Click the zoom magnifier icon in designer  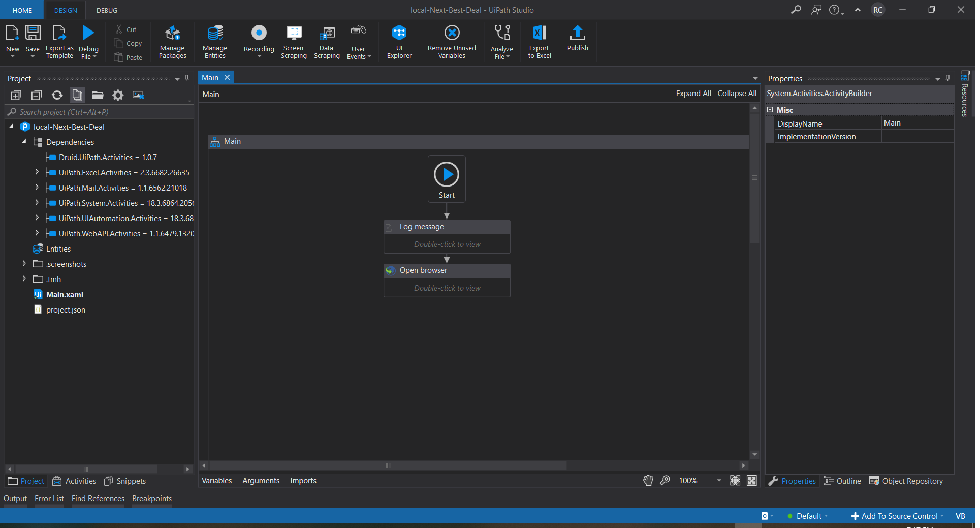(665, 481)
